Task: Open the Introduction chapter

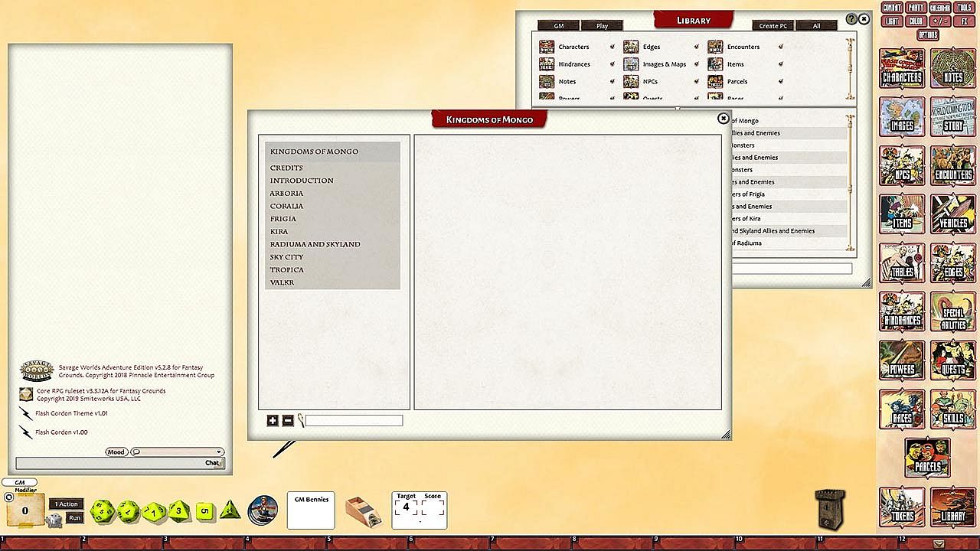Action: coord(302,181)
